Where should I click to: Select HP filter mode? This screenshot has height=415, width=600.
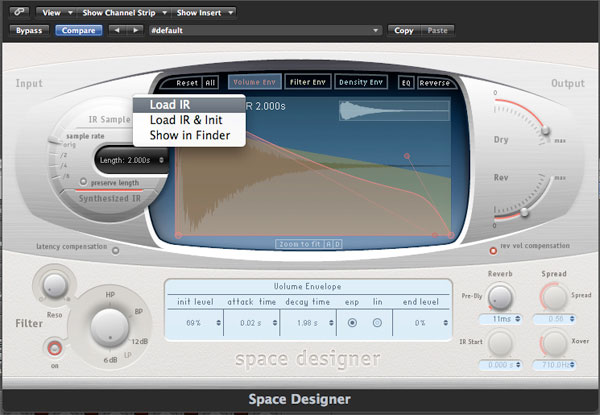point(110,295)
